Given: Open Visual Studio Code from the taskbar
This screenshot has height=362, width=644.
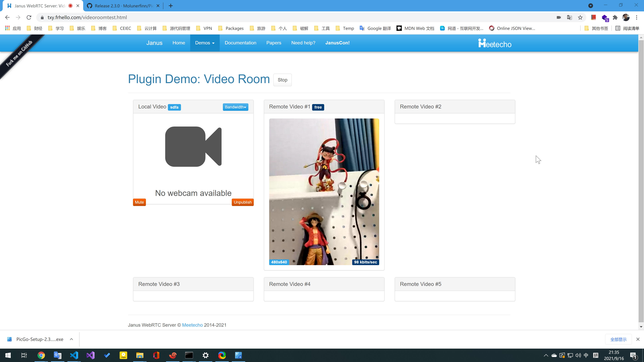Looking at the screenshot, I should pyautogui.click(x=74, y=355).
